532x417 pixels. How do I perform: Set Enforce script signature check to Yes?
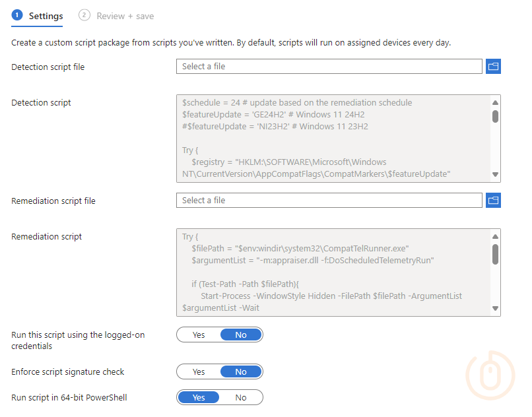tap(199, 372)
